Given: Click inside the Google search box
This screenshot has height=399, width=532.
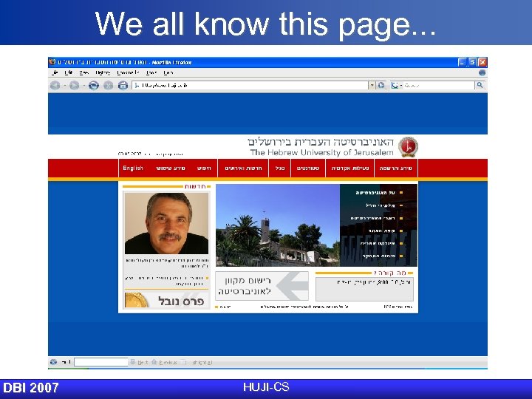Looking at the screenshot, I should pos(439,85).
